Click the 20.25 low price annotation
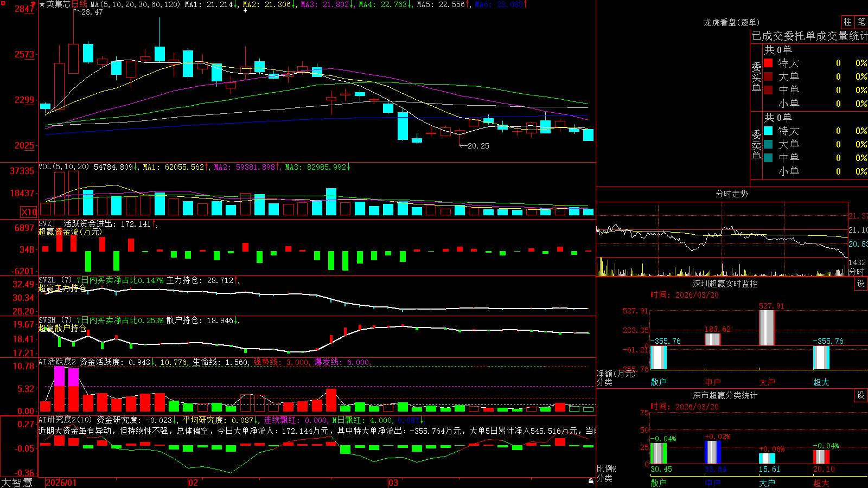The image size is (868, 488). pos(478,146)
